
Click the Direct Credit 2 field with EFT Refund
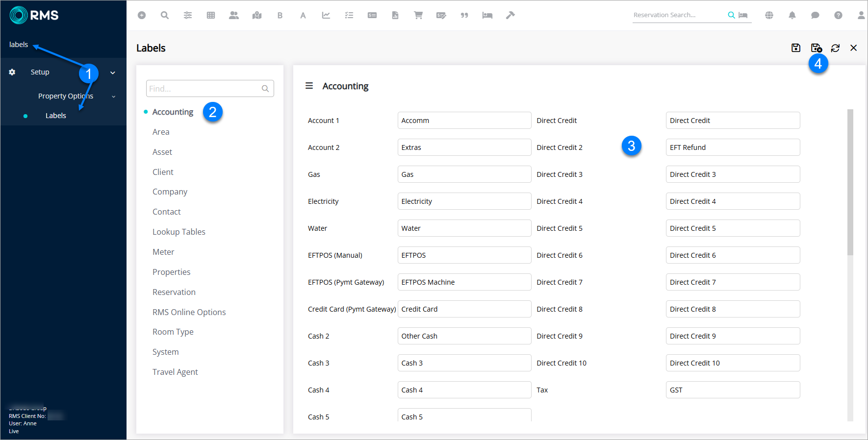coord(733,147)
